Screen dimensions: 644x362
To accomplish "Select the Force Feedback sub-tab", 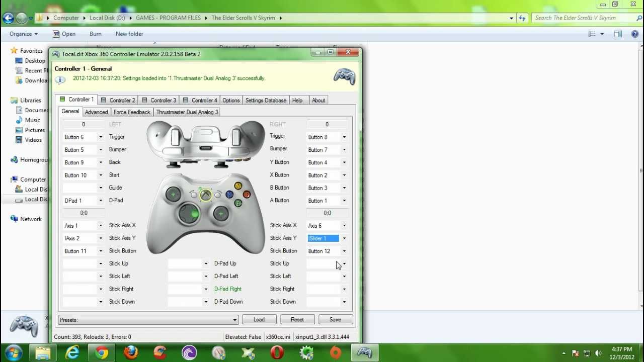I will point(132,112).
